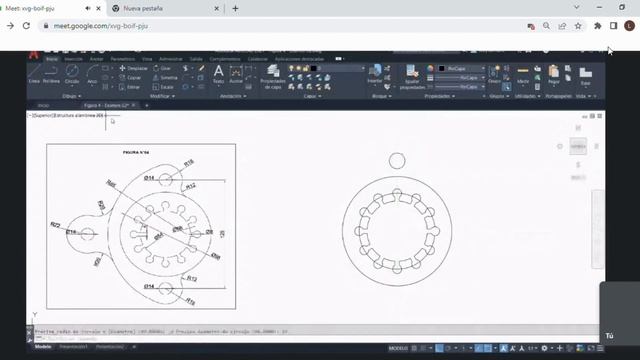Screen dimensions: 640x360
Task: Switch to the Nueva pestaña browser tab
Action: (165, 8)
